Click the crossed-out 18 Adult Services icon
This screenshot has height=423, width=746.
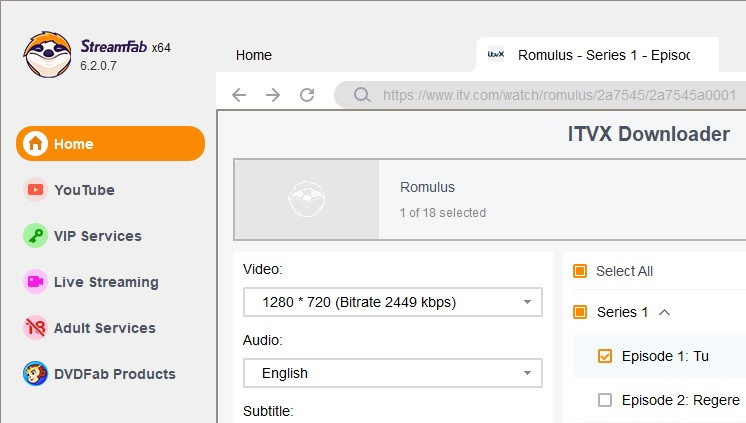point(35,328)
